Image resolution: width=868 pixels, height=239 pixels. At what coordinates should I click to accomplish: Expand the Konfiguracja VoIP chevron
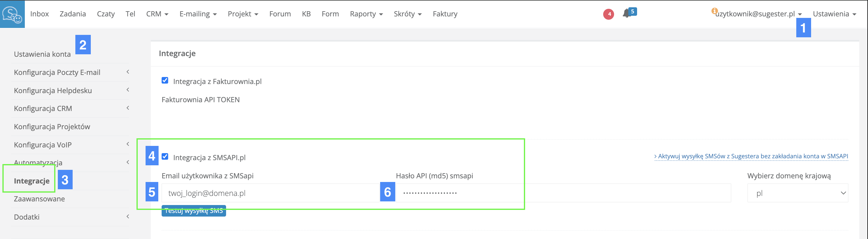128,144
